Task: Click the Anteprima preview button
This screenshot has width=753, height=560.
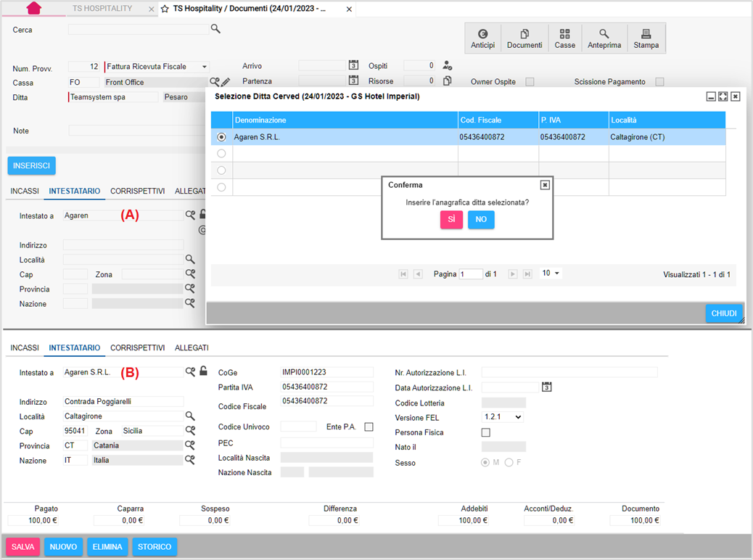Action: [x=604, y=38]
